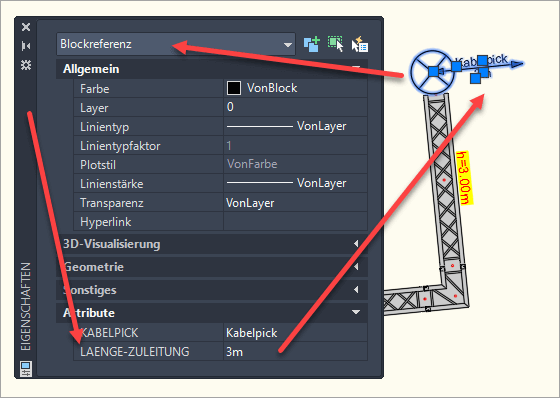Select the Transparenz property label
The image size is (560, 398).
[x=112, y=203]
